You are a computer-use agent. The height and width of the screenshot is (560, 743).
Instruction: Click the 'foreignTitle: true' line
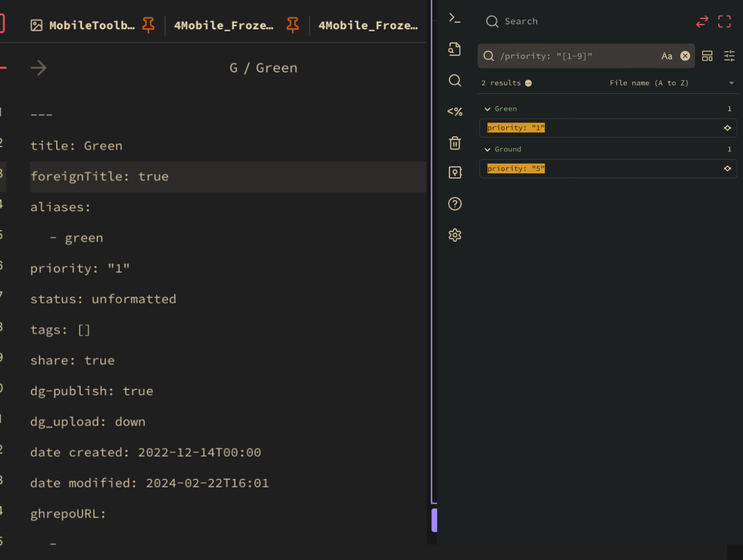click(x=100, y=177)
